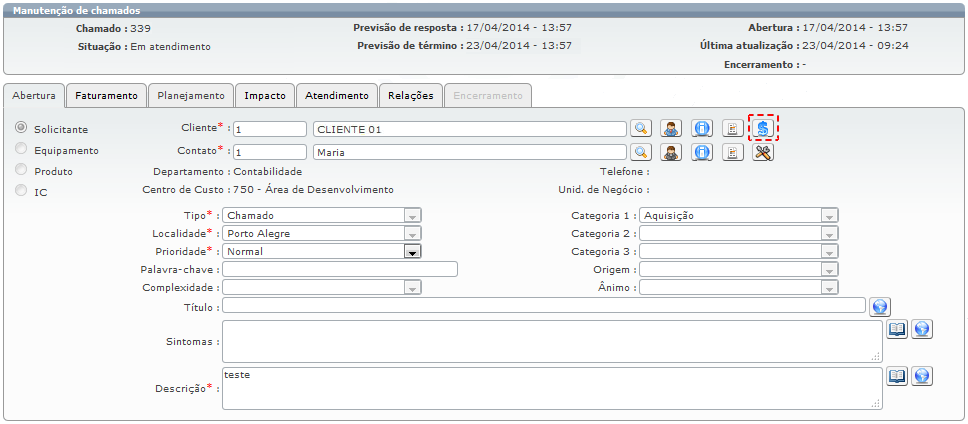968x424 pixels.
Task: Click the dollar sign icon in Cliente row
Action: pos(763,128)
